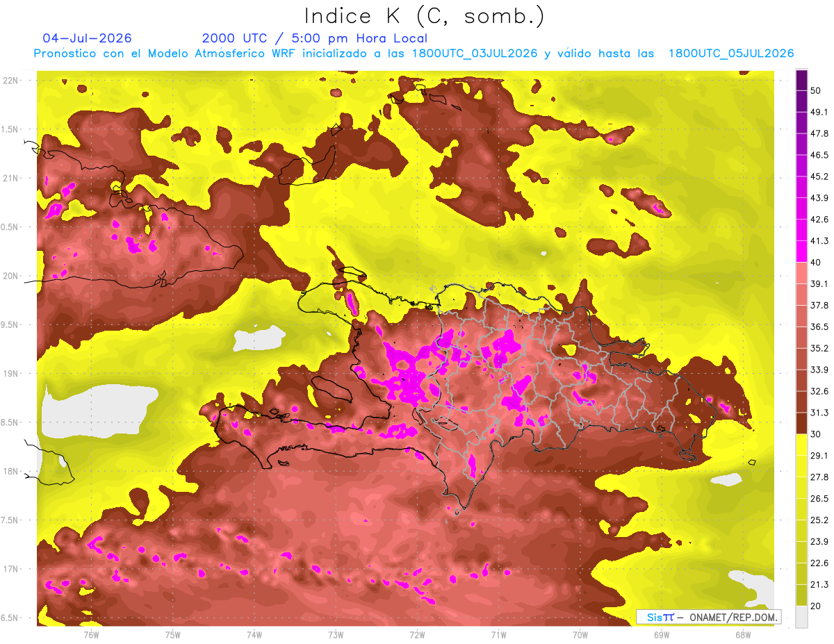Click the "75W" longitude label
This screenshot has width=834, height=644.
173,634
